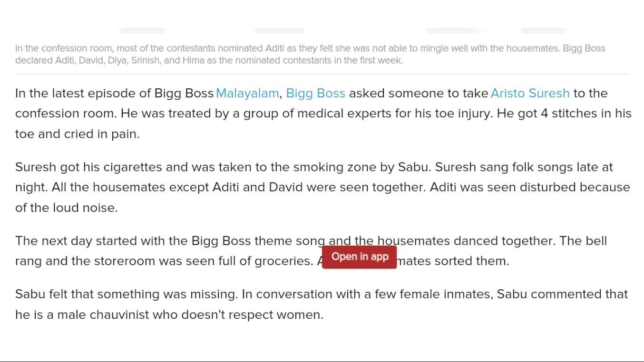Screen dimensions: 644x362
Task: Click the grey confession room caption text
Action: click(309, 54)
